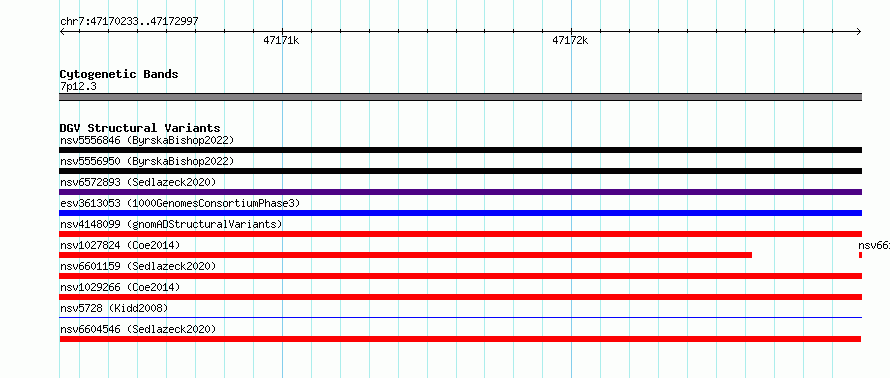Click the chr7:47170233..47172997 coordinate label

[129, 22]
